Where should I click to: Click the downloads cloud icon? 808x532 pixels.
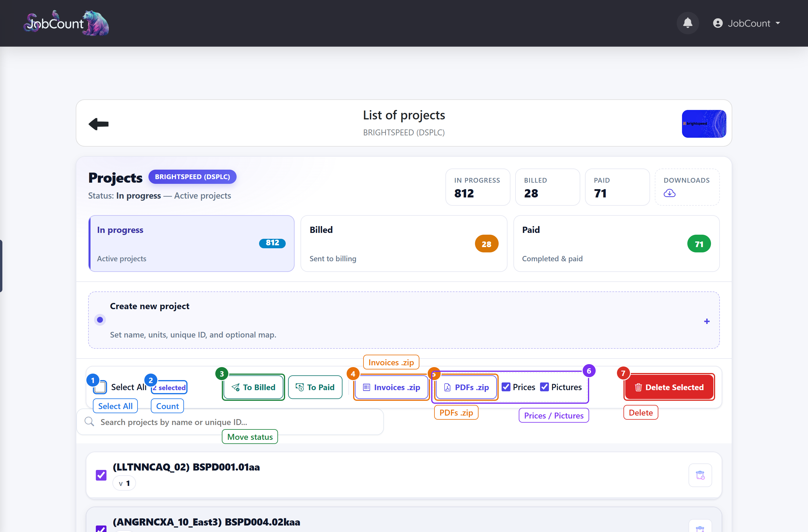669,193
